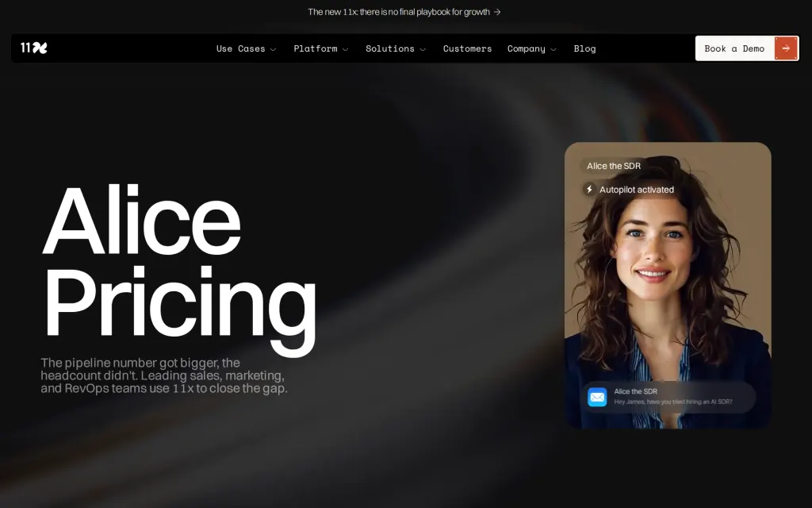This screenshot has width=812, height=508.
Task: Click the arrow after the announcement banner text
Action: point(497,12)
